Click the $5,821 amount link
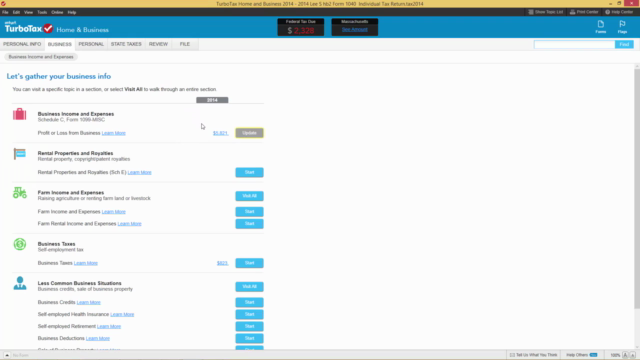 pyautogui.click(x=220, y=133)
